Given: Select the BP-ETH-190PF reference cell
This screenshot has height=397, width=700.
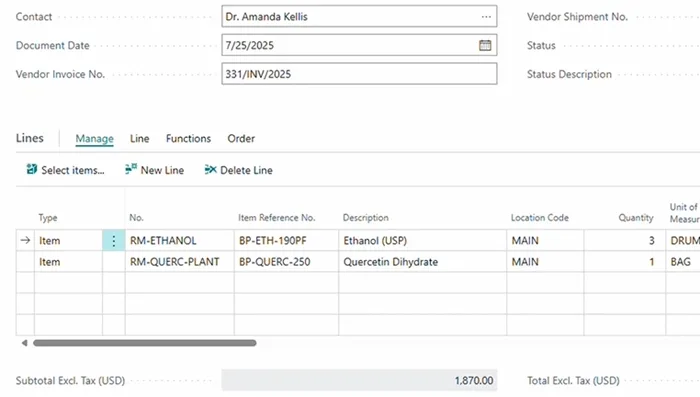Looking at the screenshot, I should (286, 241).
